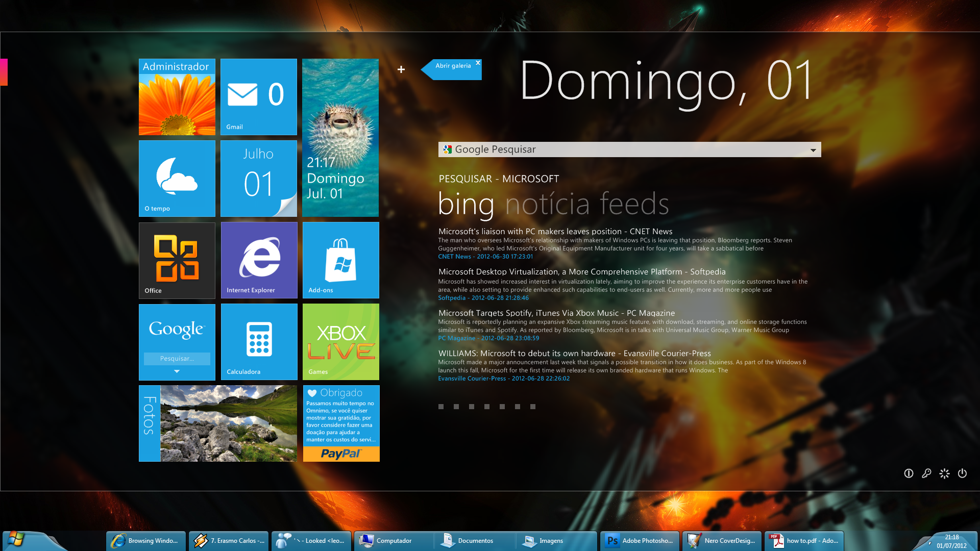Click the Google logo tile
The height and width of the screenshot is (551, 980).
coord(177,329)
